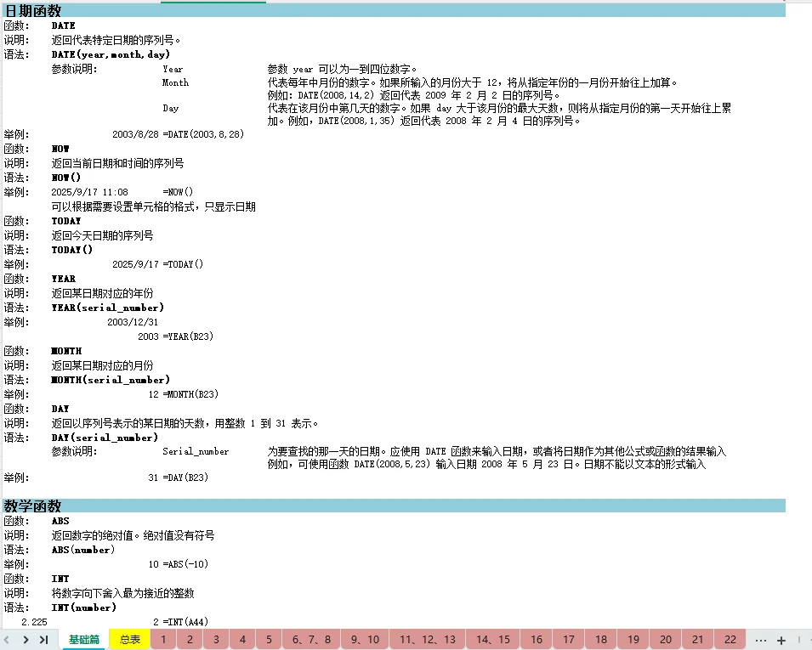Switch to the 9、10 sheet tab
Screen dimensions: 812x650
(x=364, y=639)
